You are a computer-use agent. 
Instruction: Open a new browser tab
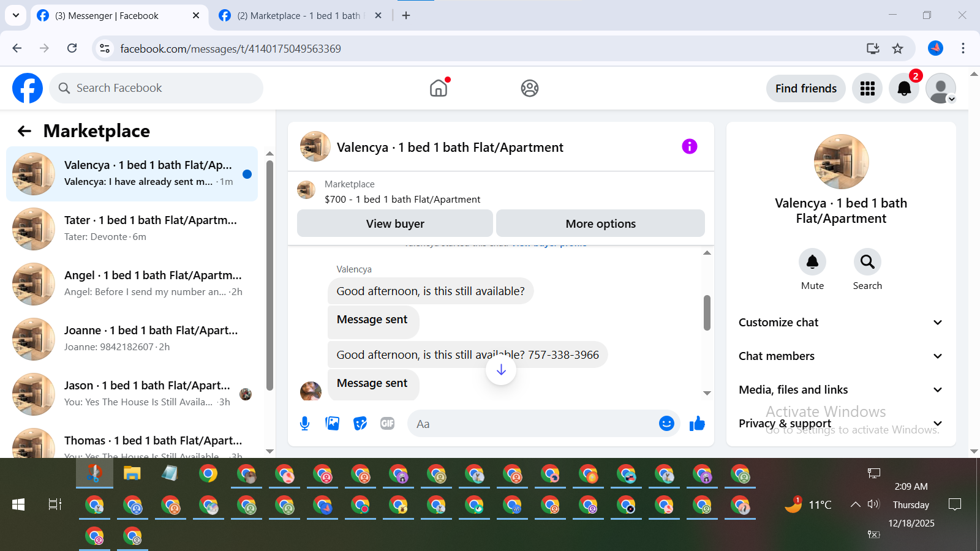(x=406, y=15)
